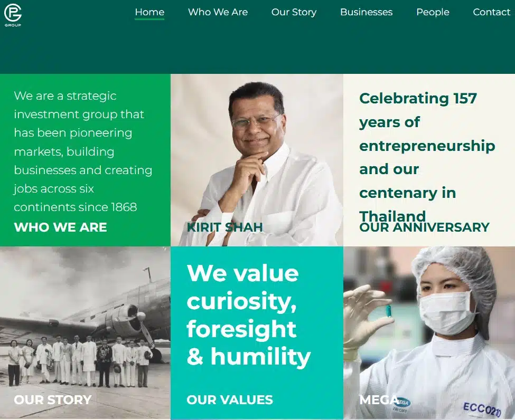
Task: Click the OUR VALUES label
Action: point(230,400)
